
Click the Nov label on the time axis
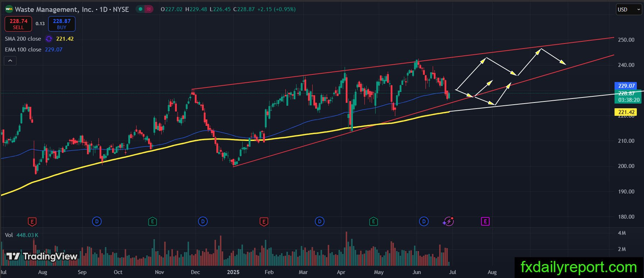[160, 272]
